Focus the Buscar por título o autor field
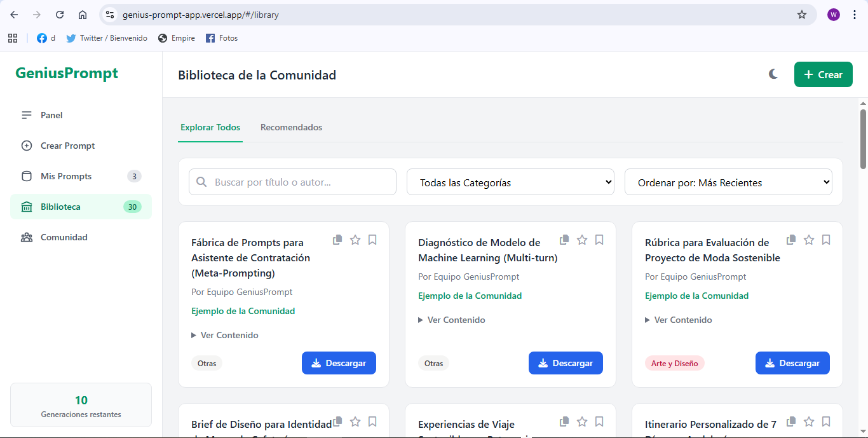 tap(299, 182)
